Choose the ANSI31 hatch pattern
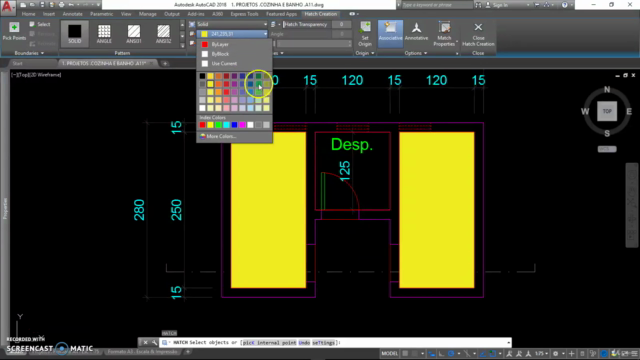640x360 pixels. point(134,34)
